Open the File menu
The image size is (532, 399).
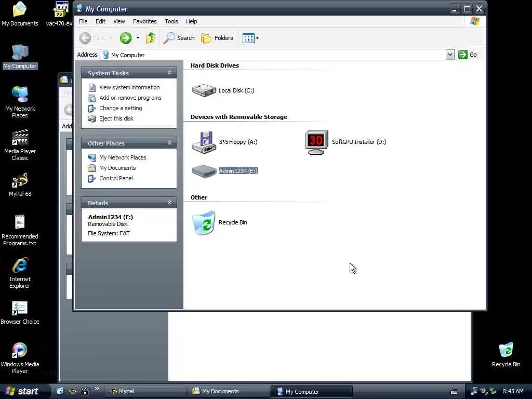[x=83, y=21]
